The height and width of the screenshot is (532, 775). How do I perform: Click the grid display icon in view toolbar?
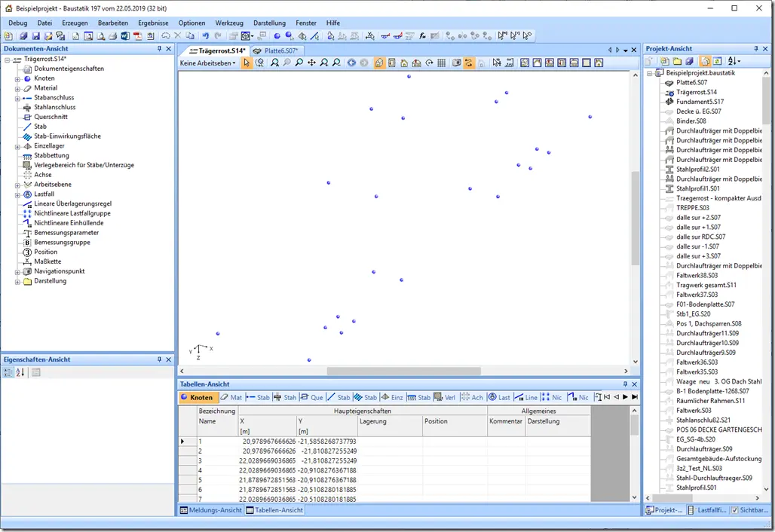pyautogui.click(x=441, y=63)
